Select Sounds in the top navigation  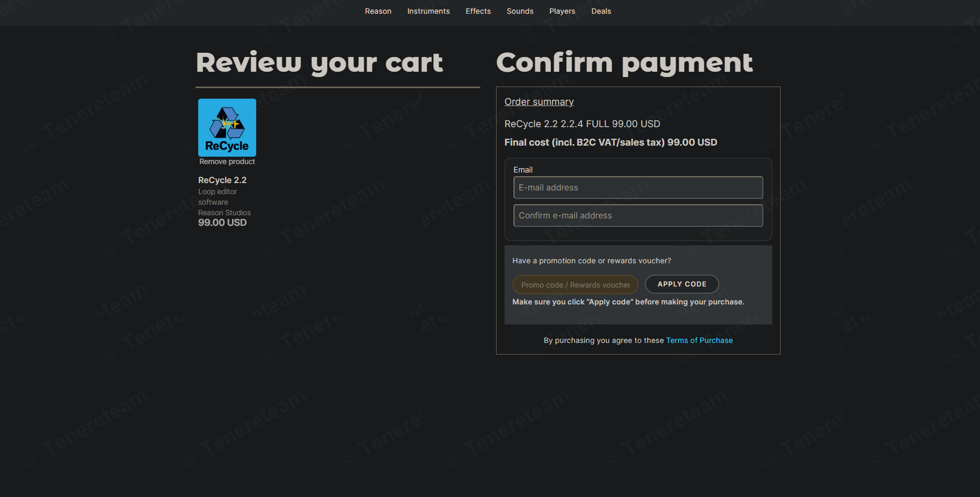click(x=520, y=11)
